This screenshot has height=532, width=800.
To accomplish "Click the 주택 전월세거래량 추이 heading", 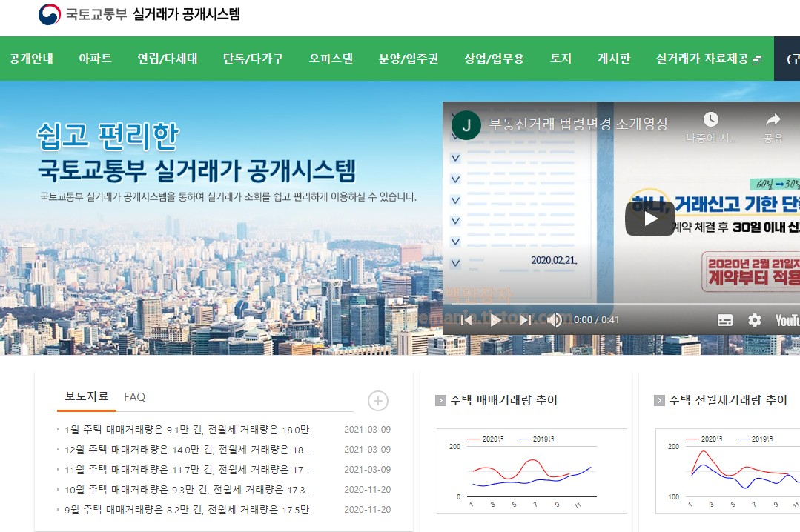I will click(728, 400).
